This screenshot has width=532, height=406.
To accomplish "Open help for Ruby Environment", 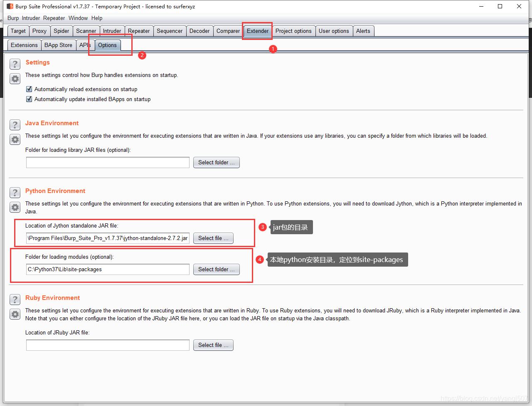I will coord(15,300).
